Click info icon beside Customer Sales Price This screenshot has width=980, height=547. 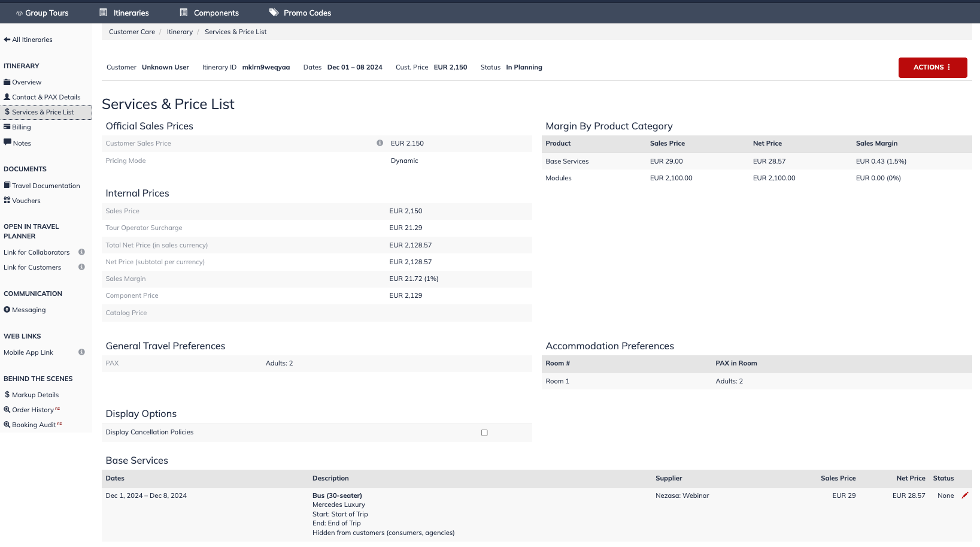[380, 143]
